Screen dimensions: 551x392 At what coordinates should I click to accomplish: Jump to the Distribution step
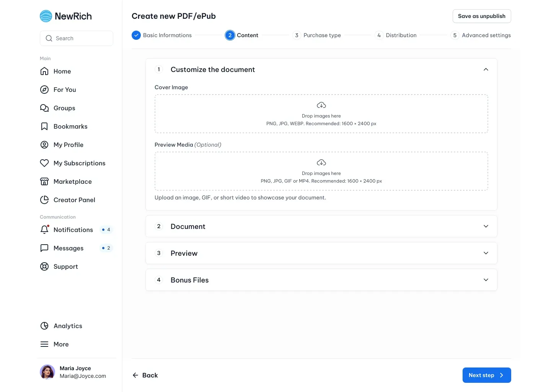coord(401,35)
